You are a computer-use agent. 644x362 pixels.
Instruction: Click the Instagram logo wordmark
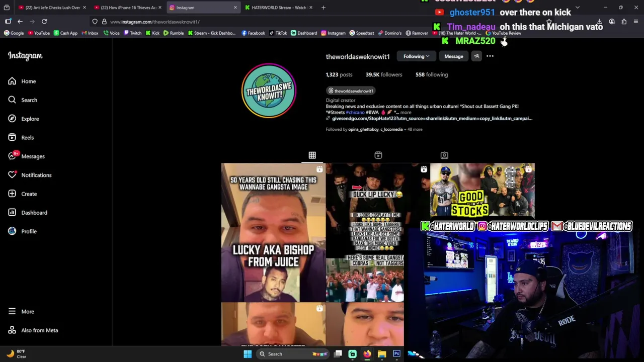pos(25,56)
